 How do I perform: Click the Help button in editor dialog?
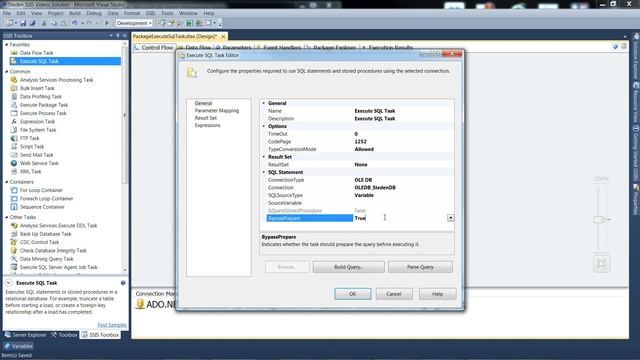point(438,294)
